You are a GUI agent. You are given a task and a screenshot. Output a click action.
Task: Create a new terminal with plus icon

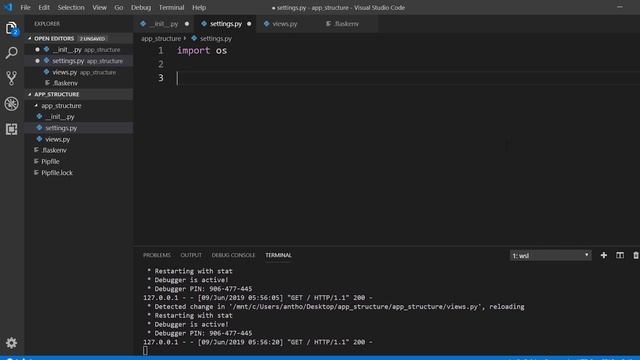pyautogui.click(x=604, y=256)
